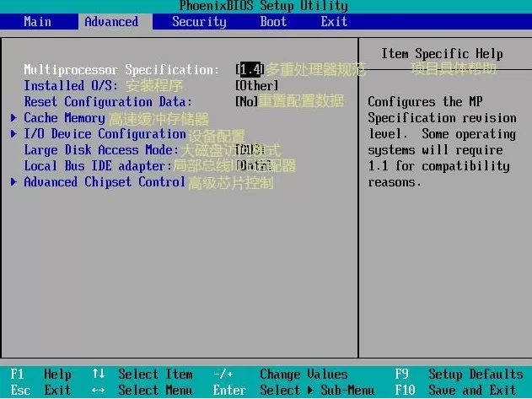Click the -/+ Change Values hint
The image size is (532, 399).
point(280,375)
